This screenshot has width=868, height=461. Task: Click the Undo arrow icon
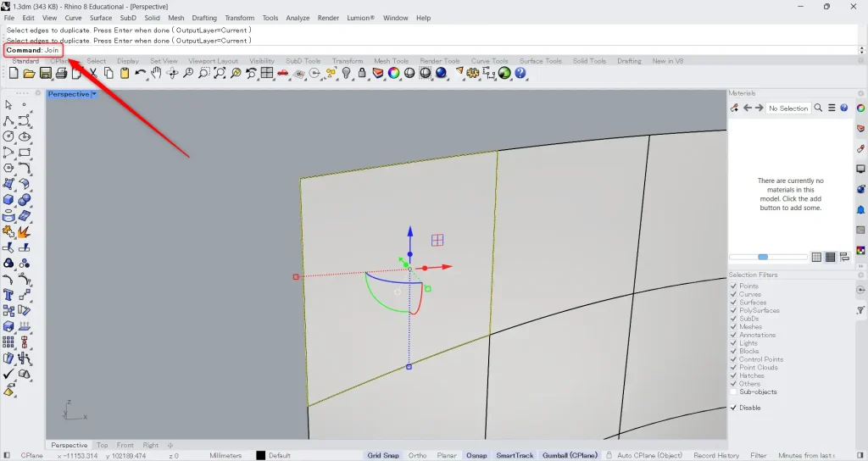click(x=140, y=73)
